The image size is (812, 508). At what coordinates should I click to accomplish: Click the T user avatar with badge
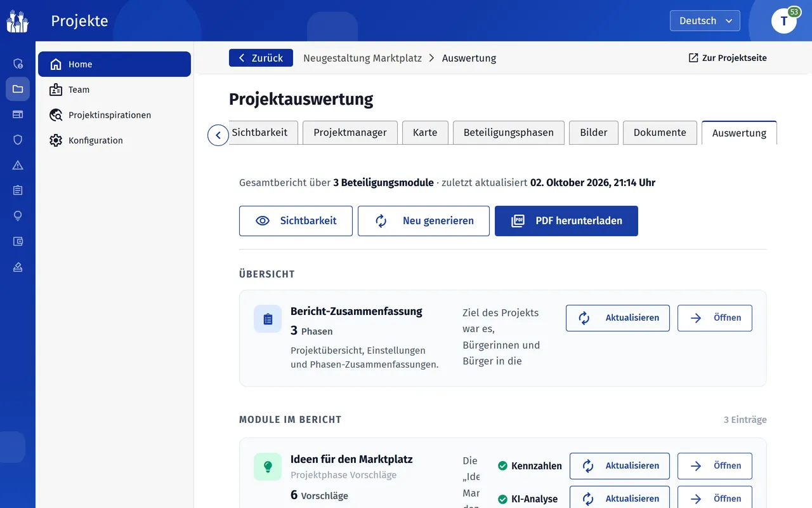click(784, 21)
